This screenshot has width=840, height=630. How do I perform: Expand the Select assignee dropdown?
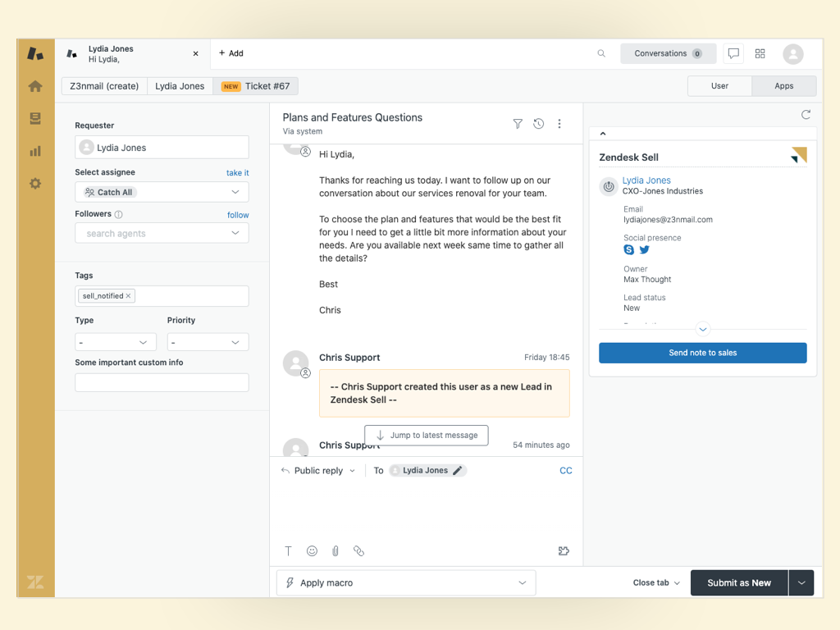coord(162,192)
